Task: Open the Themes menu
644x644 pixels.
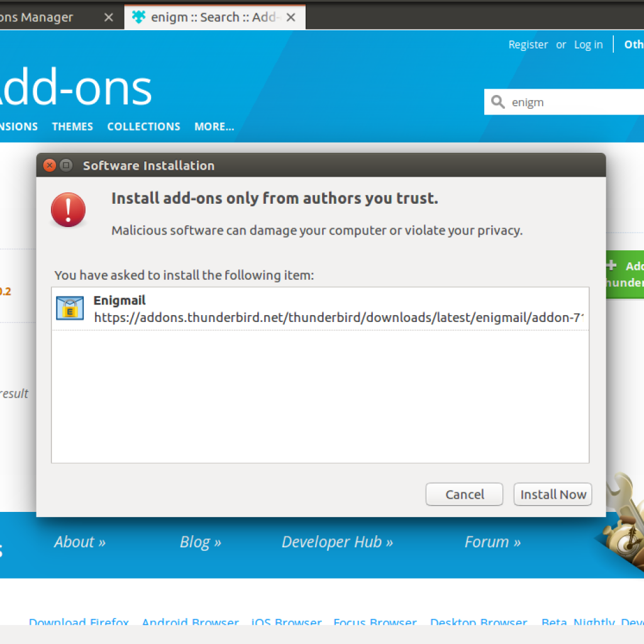Action: (x=72, y=126)
